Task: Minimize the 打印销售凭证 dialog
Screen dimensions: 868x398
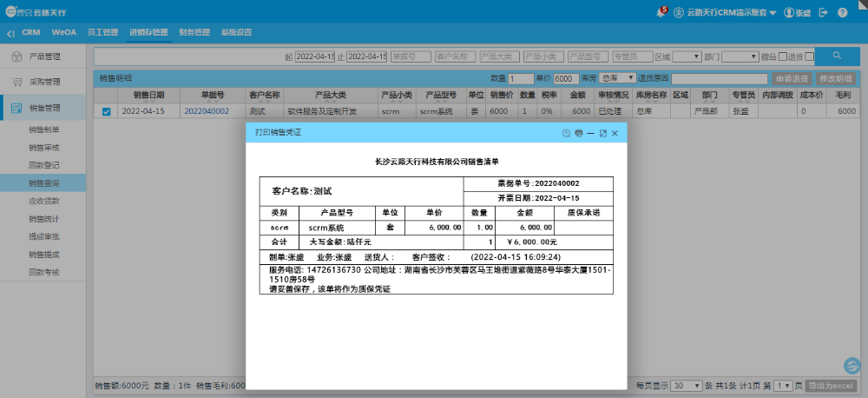Action: pyautogui.click(x=590, y=133)
